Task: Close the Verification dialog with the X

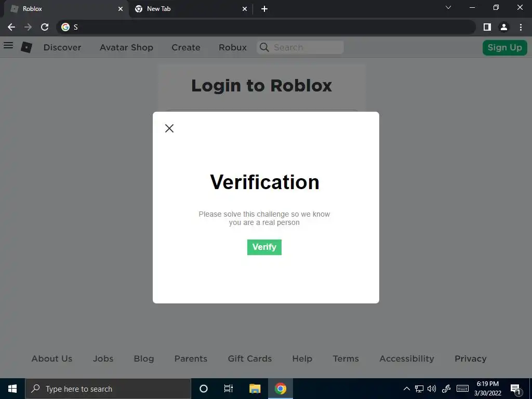Action: pos(169,128)
